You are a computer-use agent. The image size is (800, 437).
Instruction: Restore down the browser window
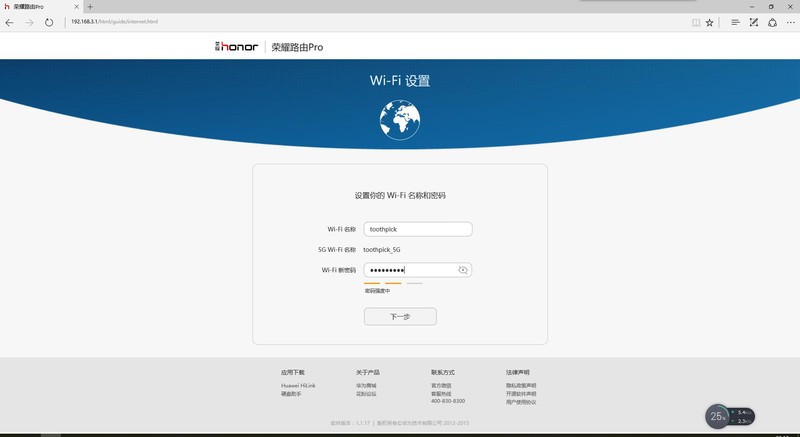click(771, 7)
